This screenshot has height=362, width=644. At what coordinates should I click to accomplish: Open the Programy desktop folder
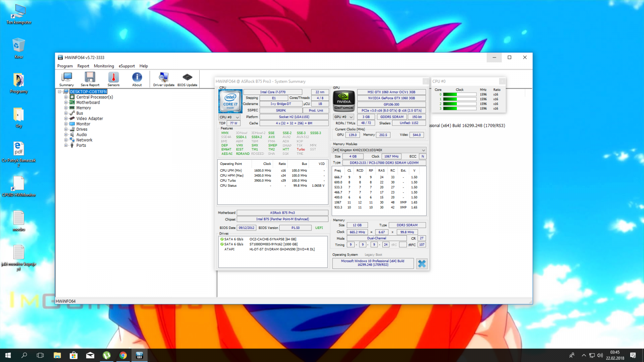point(19,83)
